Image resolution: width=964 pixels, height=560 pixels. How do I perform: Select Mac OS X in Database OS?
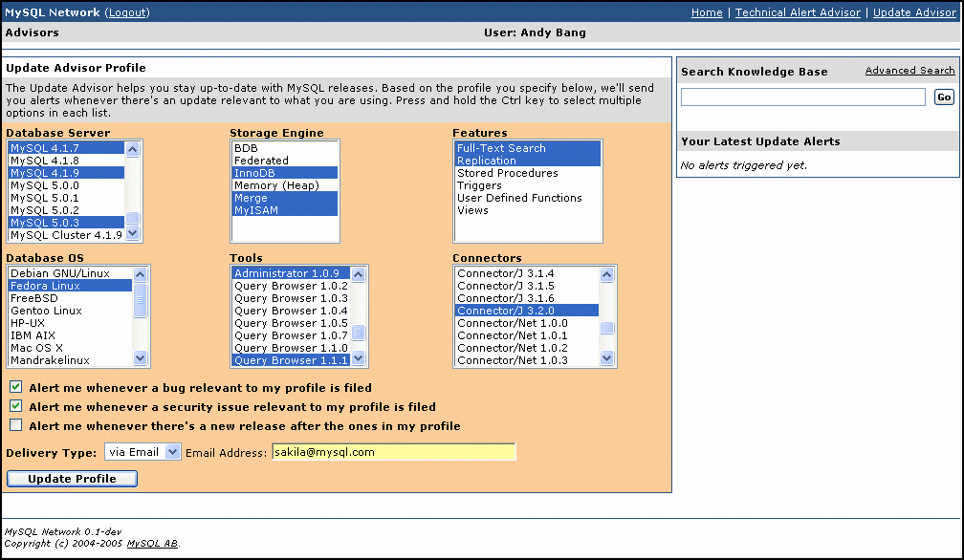pos(70,348)
